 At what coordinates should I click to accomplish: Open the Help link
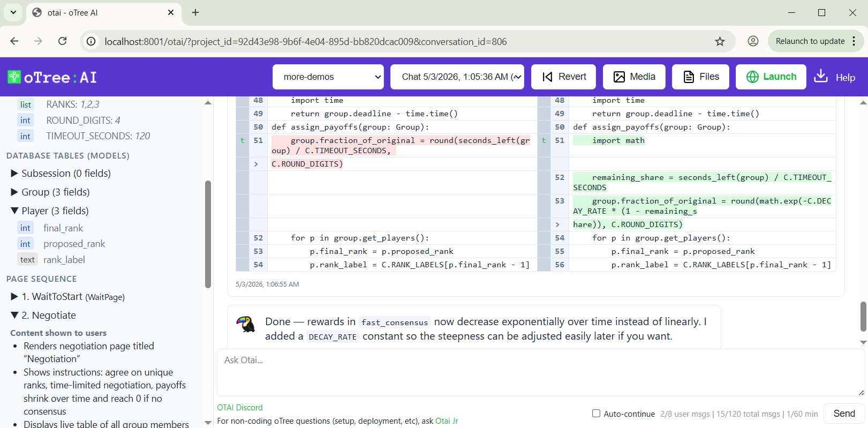tap(846, 78)
